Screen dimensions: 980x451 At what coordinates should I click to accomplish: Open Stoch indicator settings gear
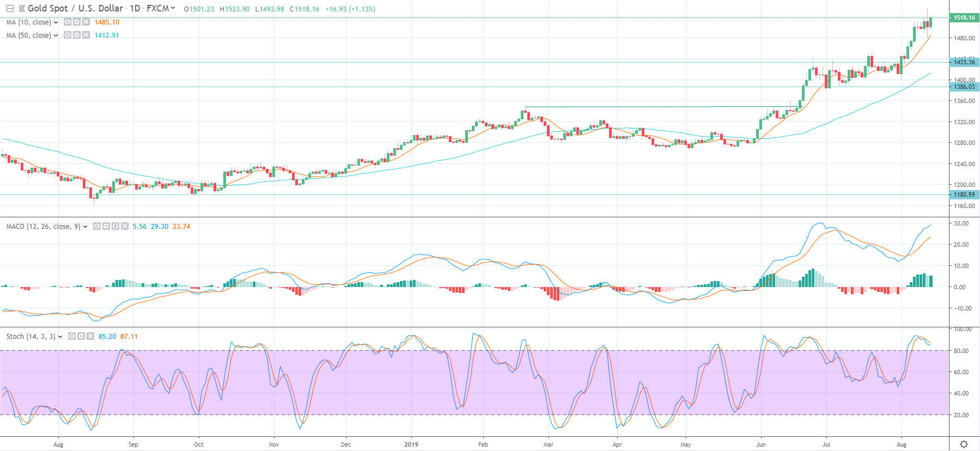[81, 336]
